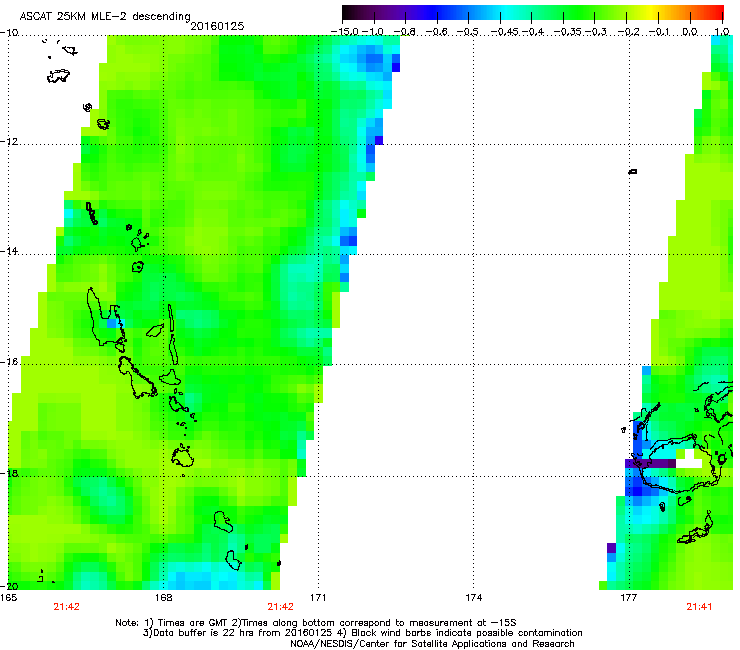Viewport: 740px width, 650px height.
Task: Click the date label '20160125'
Action: [217, 26]
